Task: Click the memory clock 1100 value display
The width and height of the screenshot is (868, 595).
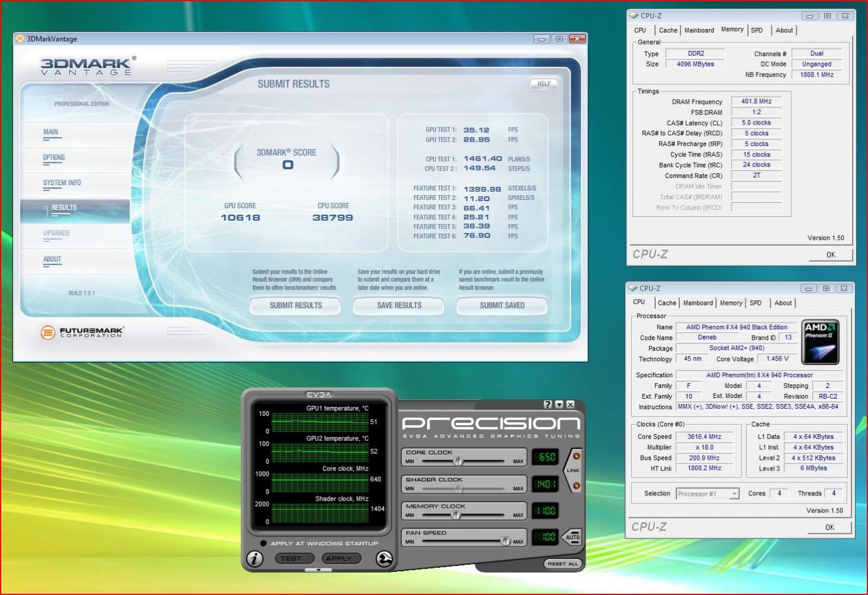Action: click(545, 511)
